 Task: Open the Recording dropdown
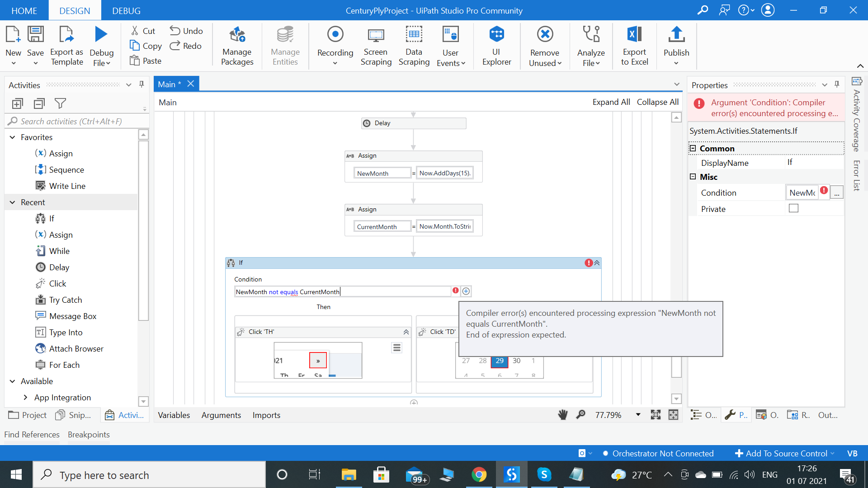[x=335, y=63]
